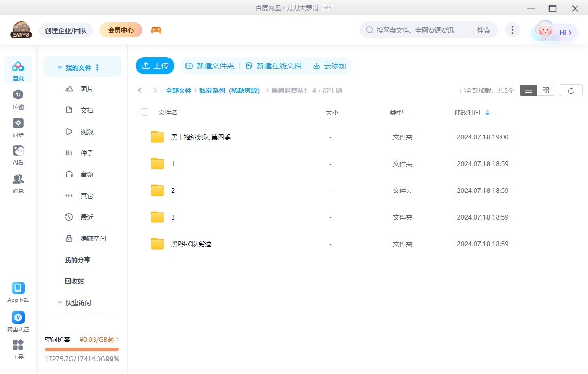Go forward with the right arrow
The image size is (588, 374).
click(155, 90)
